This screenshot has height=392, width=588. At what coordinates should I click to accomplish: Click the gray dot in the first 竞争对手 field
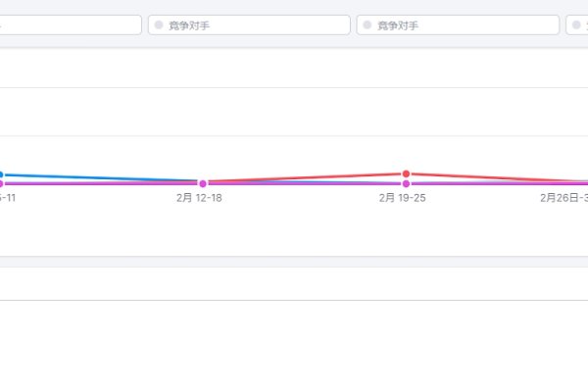click(159, 25)
